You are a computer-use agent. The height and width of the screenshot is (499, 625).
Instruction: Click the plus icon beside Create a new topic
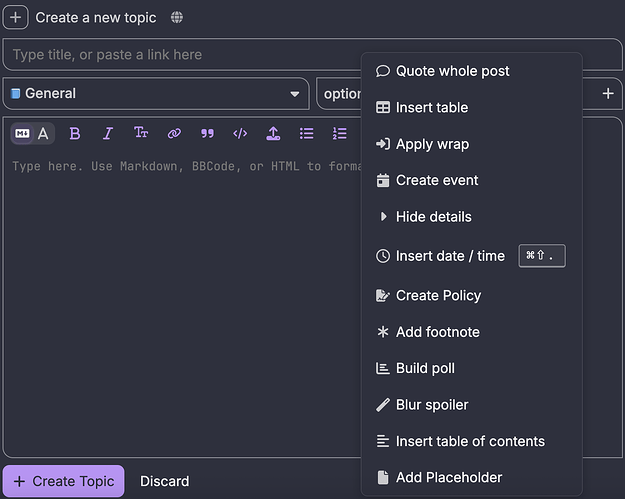(x=16, y=18)
